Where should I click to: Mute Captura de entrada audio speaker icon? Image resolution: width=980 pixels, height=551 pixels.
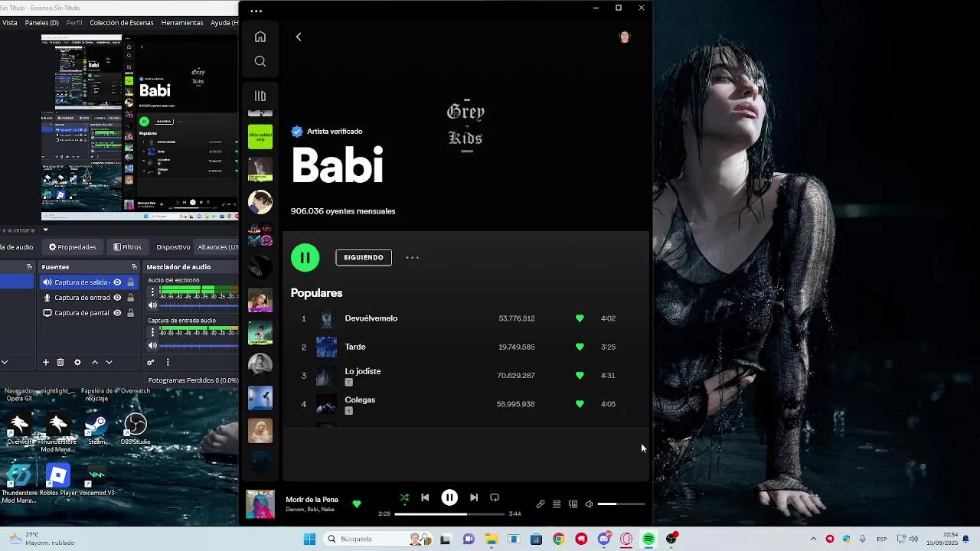(x=152, y=345)
